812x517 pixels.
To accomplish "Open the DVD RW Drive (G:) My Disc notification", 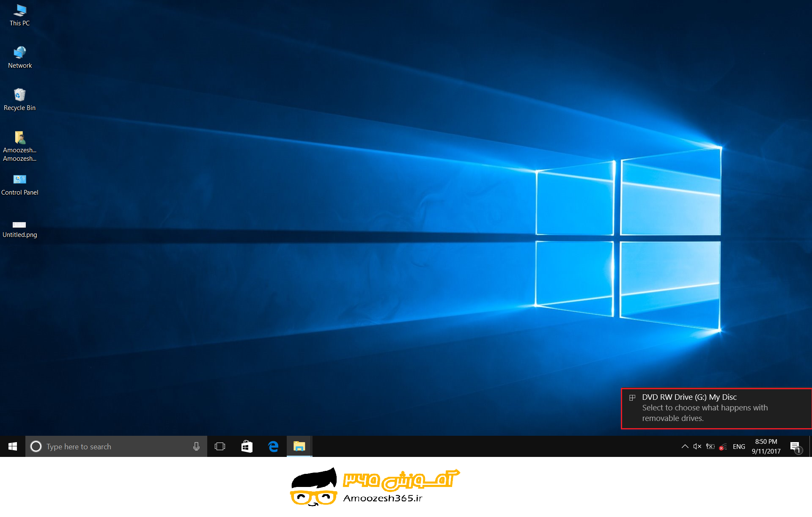I will point(716,408).
